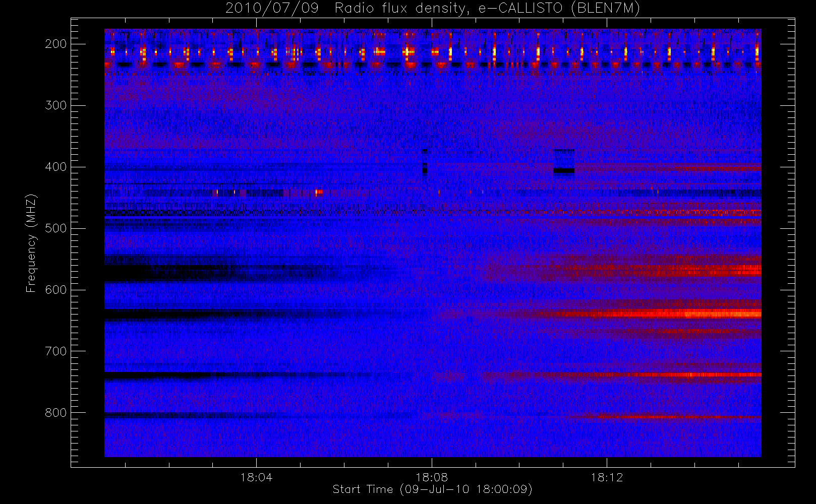This screenshot has width=816, height=504.
Task: Click the 800 frequency tick label
Action: pos(55,413)
